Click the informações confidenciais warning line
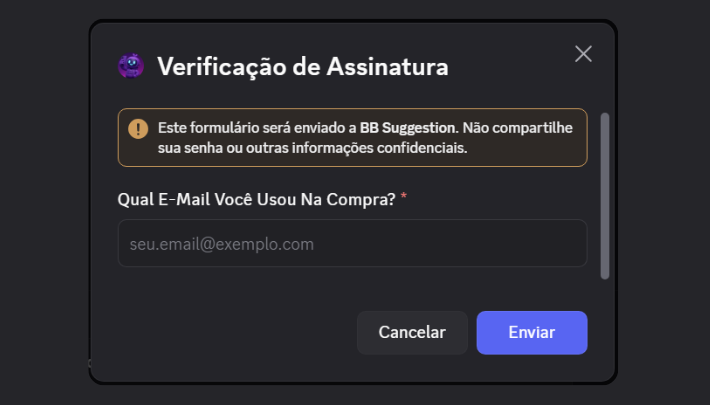 point(312,148)
